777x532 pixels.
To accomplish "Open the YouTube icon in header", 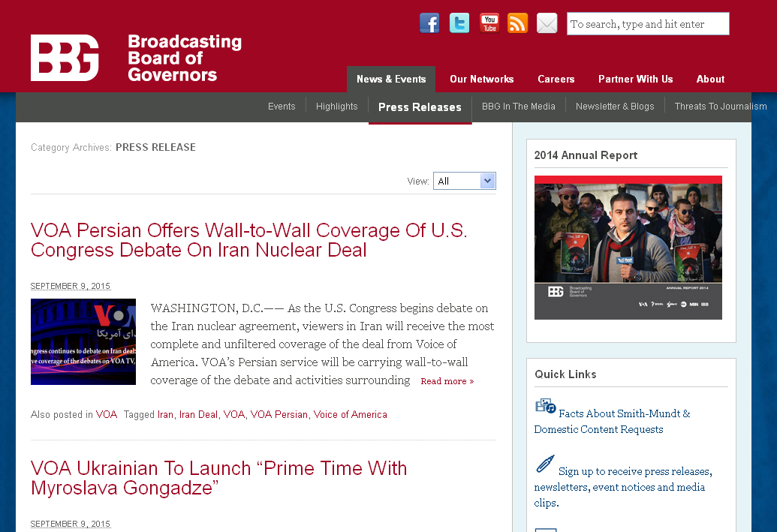I will 489,23.
